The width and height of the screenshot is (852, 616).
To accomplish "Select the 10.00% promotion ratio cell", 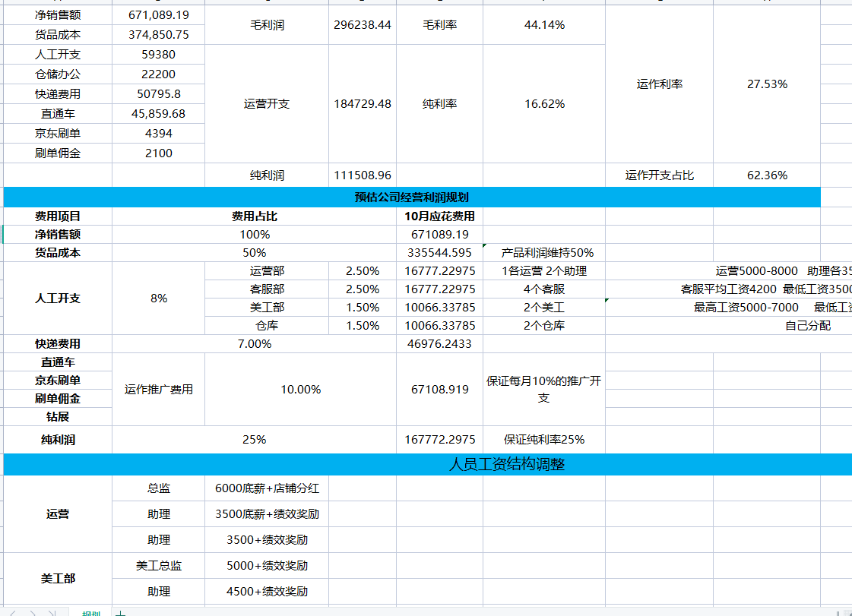I will point(300,390).
